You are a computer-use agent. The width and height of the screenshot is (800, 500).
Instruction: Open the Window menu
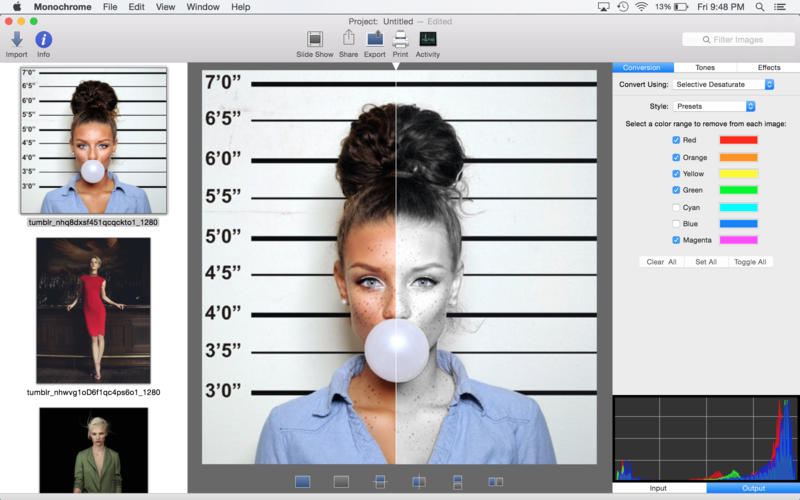203,7
